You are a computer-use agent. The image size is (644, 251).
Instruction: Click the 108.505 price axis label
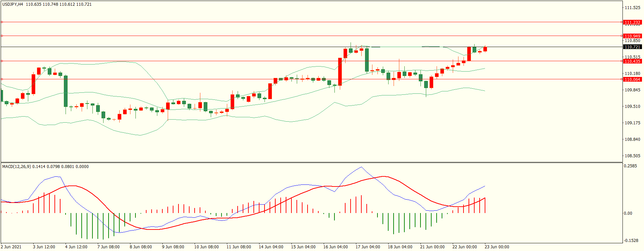coord(632,156)
